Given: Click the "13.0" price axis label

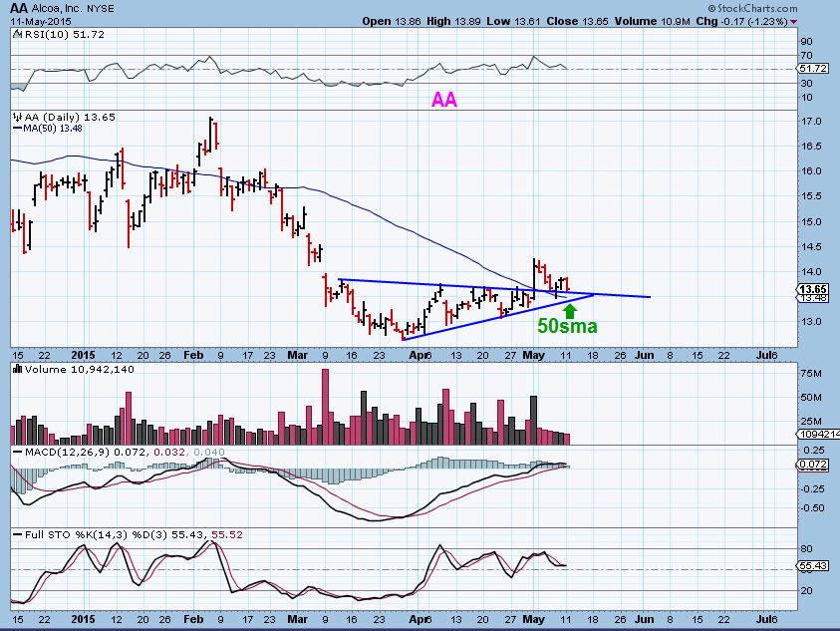Looking at the screenshot, I should coord(811,322).
